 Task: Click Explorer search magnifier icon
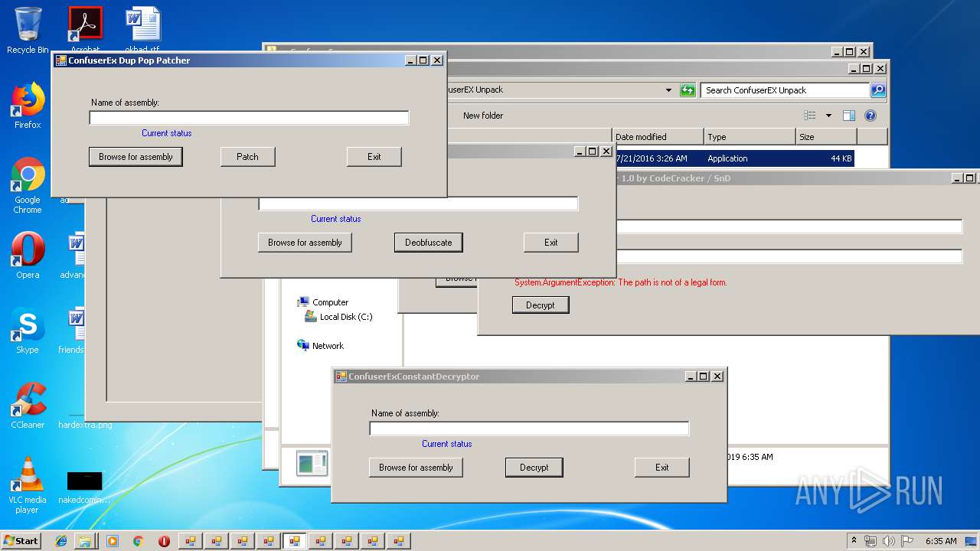coord(879,90)
